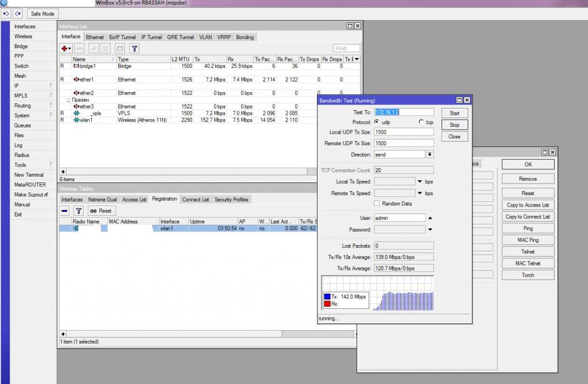
Task: Click the red plus add-interface icon
Action: tap(65, 49)
